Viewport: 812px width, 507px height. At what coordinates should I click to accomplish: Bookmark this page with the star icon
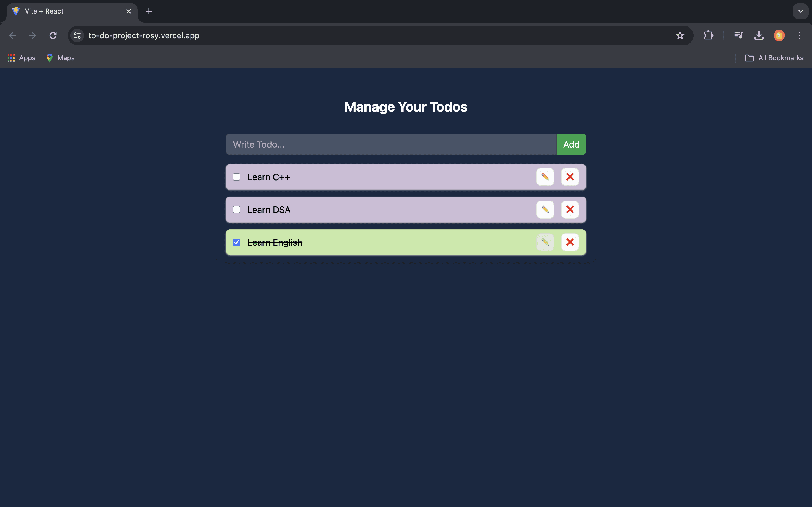click(680, 35)
